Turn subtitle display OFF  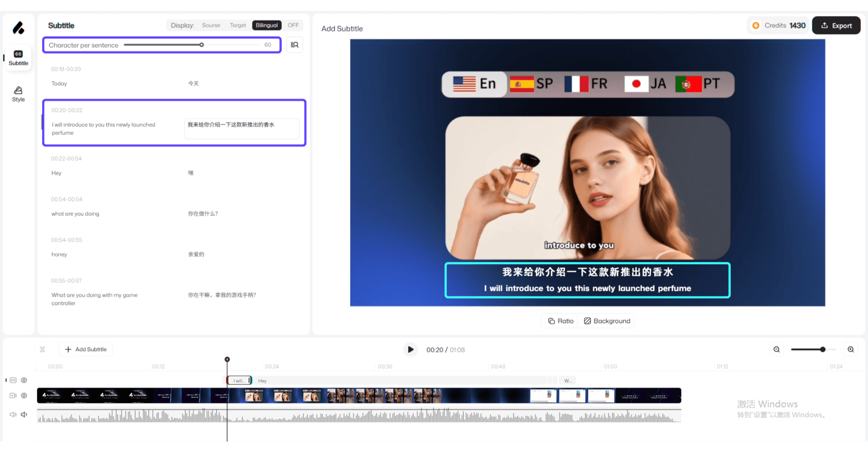[293, 25]
